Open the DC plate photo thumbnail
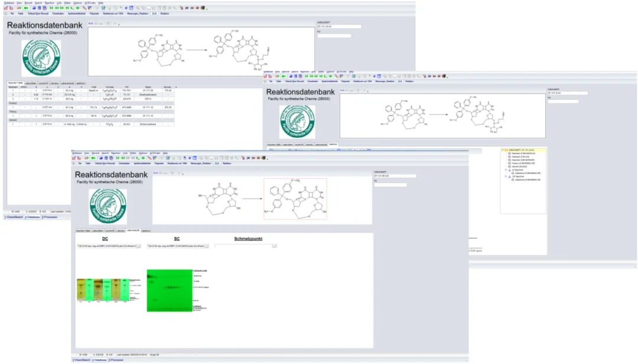638x364 pixels. tap(103, 290)
